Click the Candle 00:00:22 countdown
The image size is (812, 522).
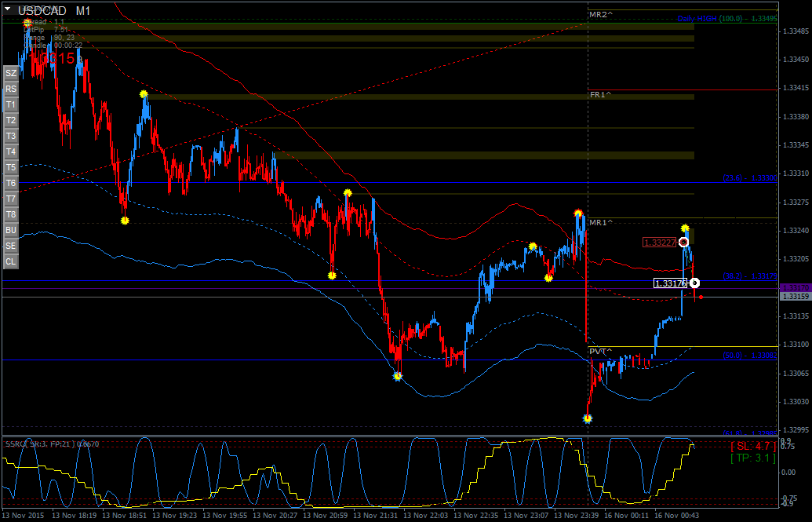point(53,46)
